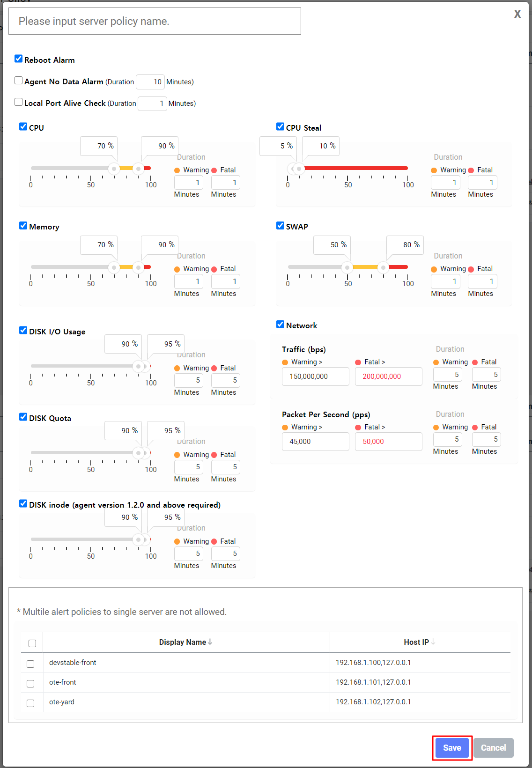532x768 pixels.
Task: Click the CPU warning slider handle
Action: tap(114, 169)
